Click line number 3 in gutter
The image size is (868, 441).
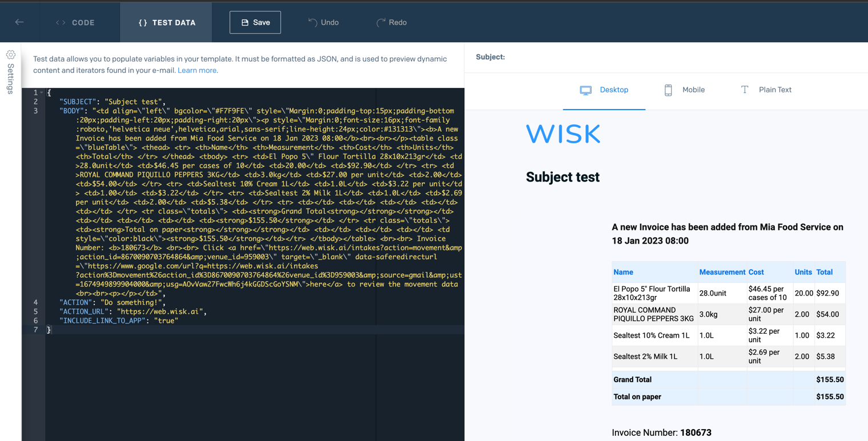[x=35, y=111]
